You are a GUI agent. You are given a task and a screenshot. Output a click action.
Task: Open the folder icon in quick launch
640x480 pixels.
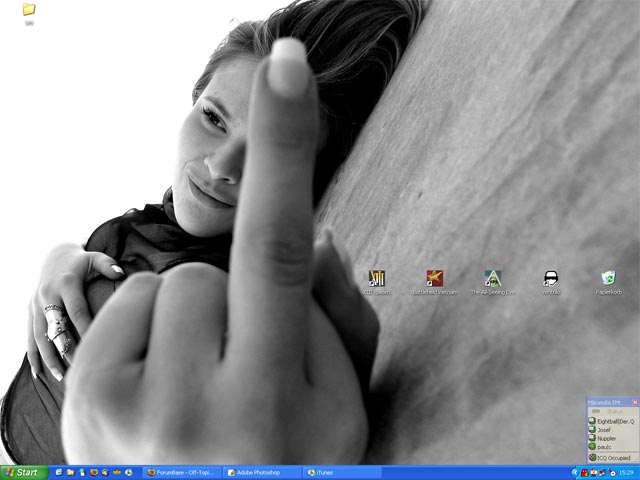coord(70,473)
